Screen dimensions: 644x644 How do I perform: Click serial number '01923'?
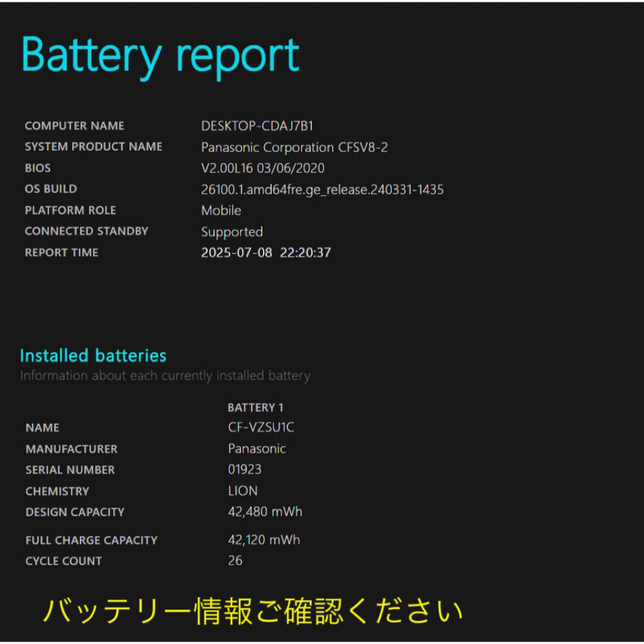point(244,469)
